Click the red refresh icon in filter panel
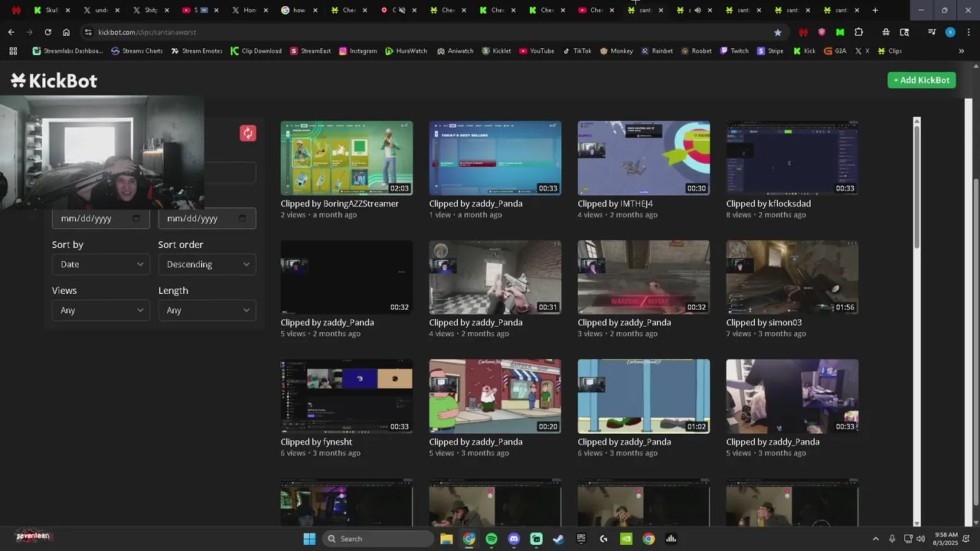Screen dimensions: 980x551 pos(247,133)
